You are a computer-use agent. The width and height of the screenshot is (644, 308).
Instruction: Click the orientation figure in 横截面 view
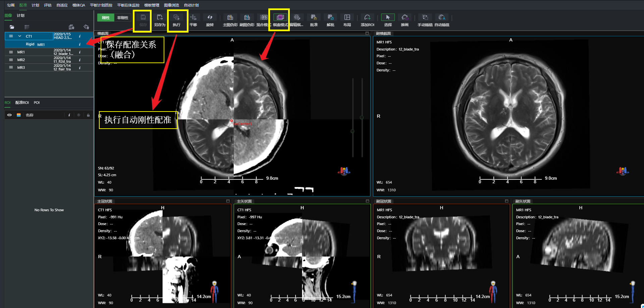(x=344, y=171)
